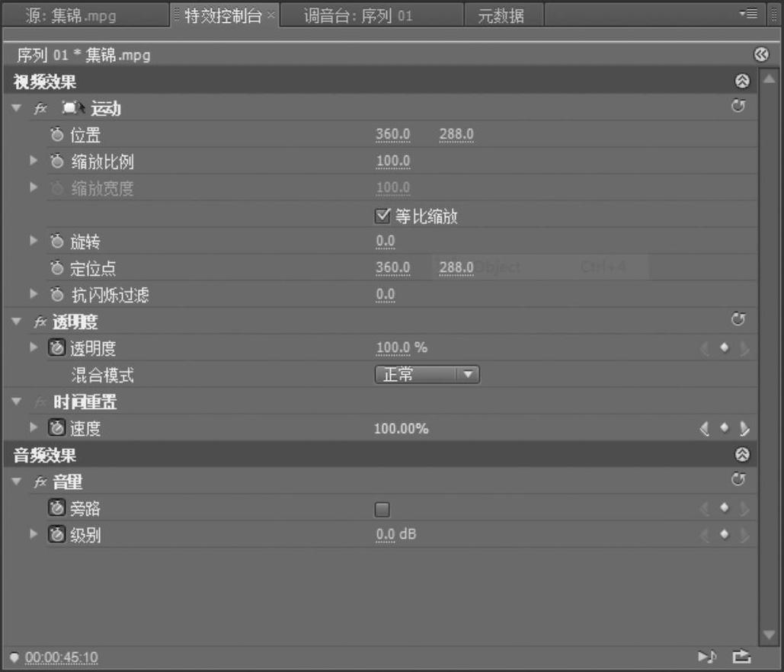Collapse the 运动 effect group
784x672 pixels.
click(17, 107)
